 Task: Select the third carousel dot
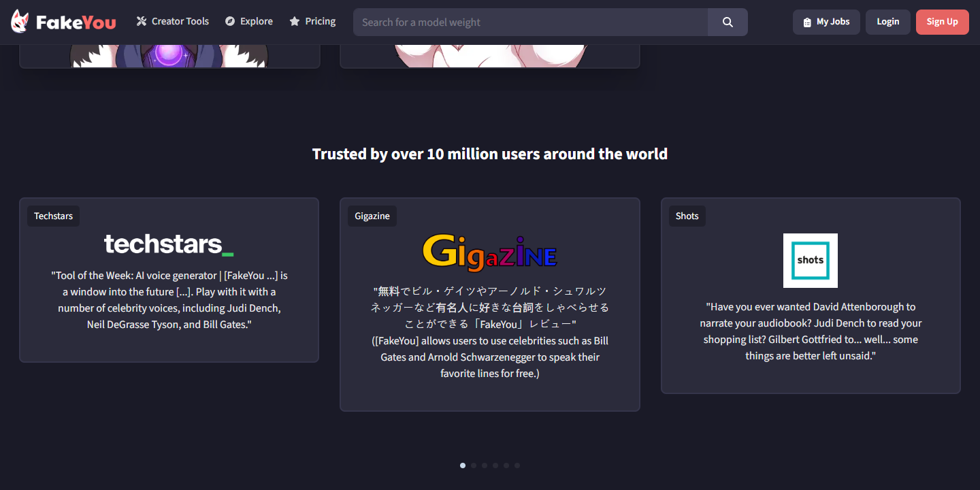485,465
